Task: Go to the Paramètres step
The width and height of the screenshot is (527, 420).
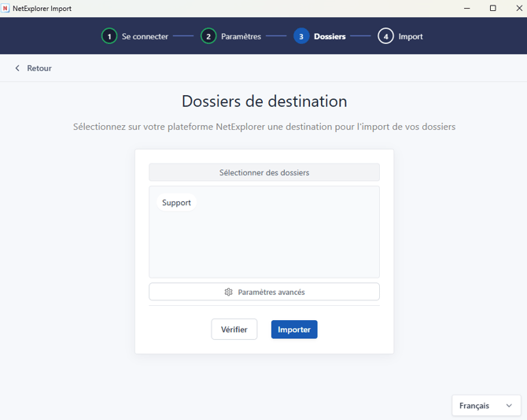Action: pyautogui.click(x=241, y=36)
